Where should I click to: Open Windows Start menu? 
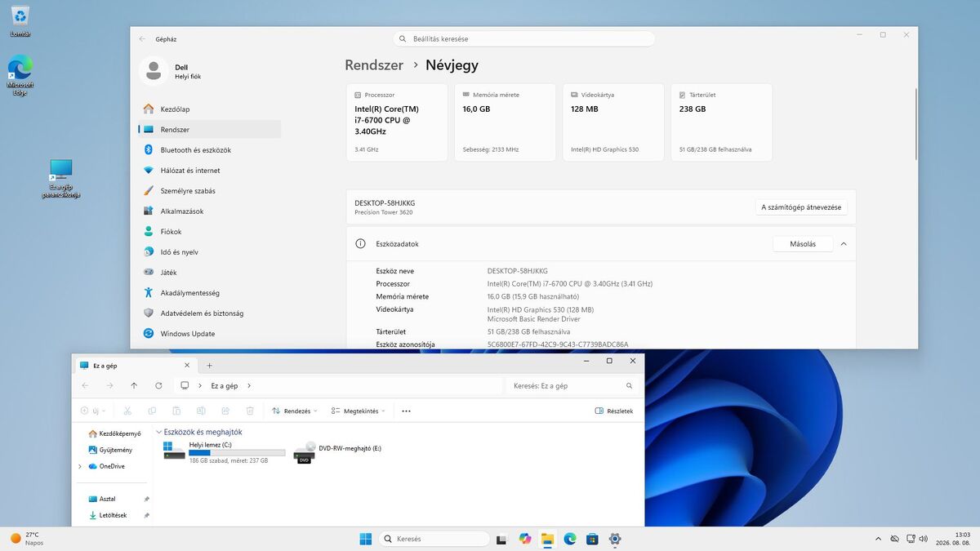point(365,539)
